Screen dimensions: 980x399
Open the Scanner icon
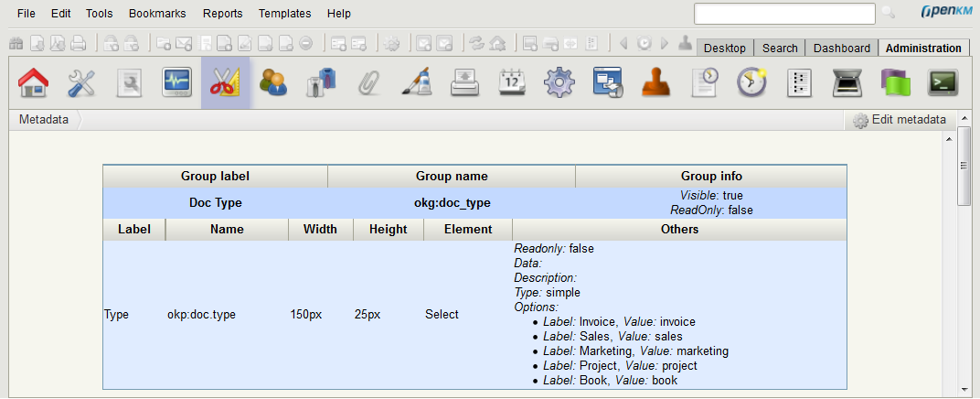(847, 83)
